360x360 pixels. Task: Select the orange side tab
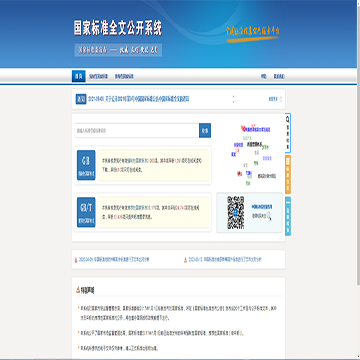[288, 175]
